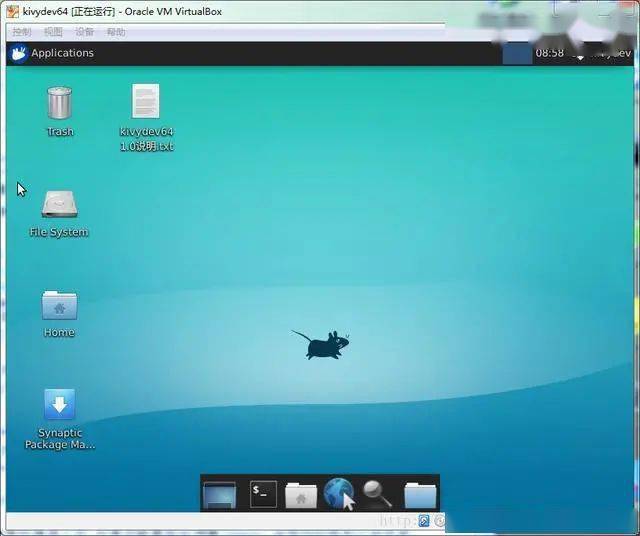This screenshot has height=536, width=640.
Task: Click the Show Desktop dock icon
Action: pos(220,496)
